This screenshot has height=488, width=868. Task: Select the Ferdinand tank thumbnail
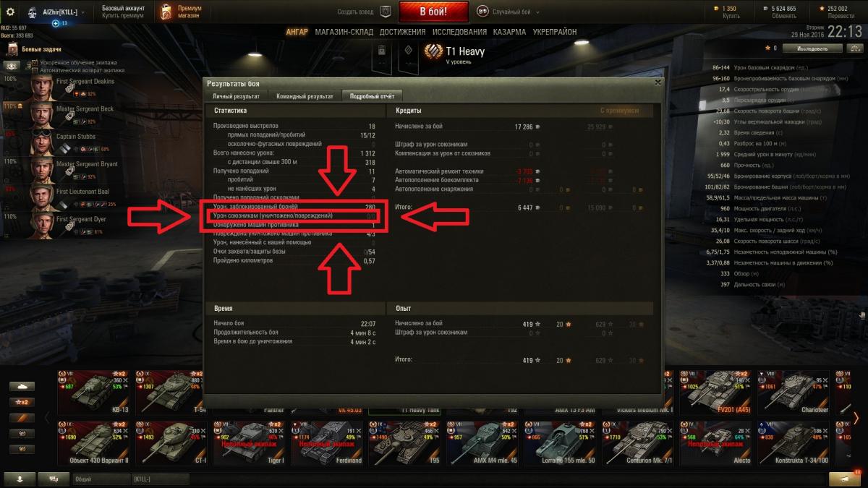328,442
